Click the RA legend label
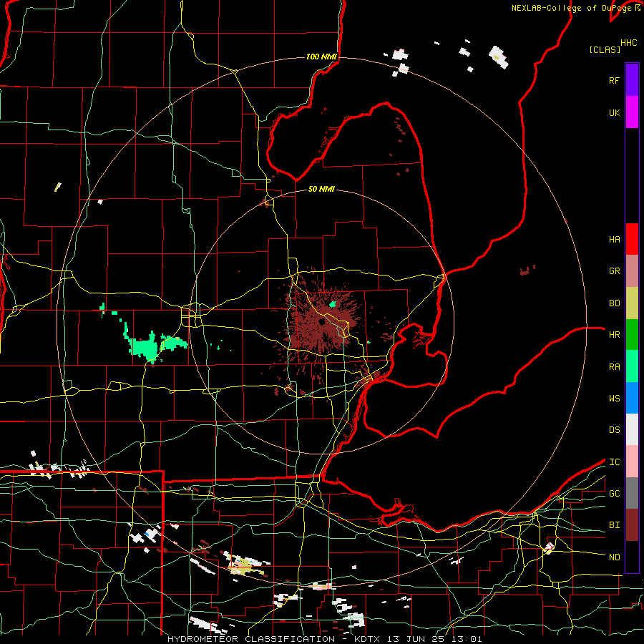The width and height of the screenshot is (644, 644). [614, 366]
